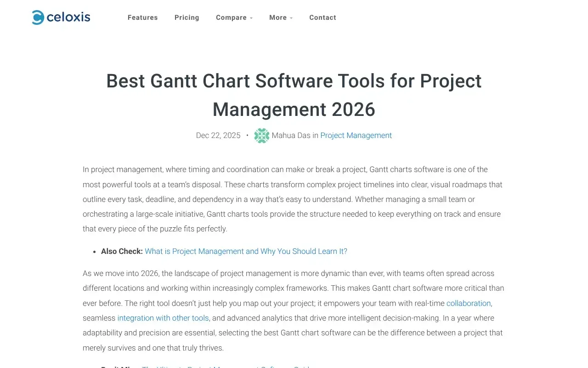The image size is (588, 368).
Task: Open the integration with other tools link
Action: coord(163,318)
